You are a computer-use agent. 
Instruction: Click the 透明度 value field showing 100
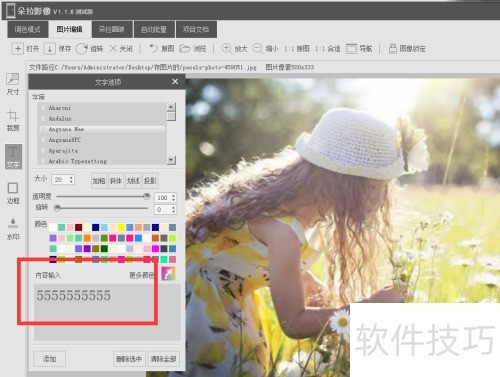(x=163, y=198)
